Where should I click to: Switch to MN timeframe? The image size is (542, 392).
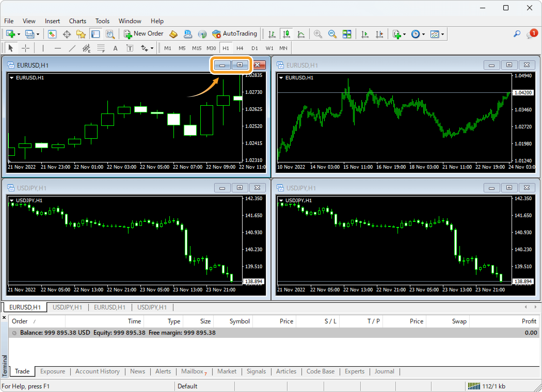pos(283,48)
